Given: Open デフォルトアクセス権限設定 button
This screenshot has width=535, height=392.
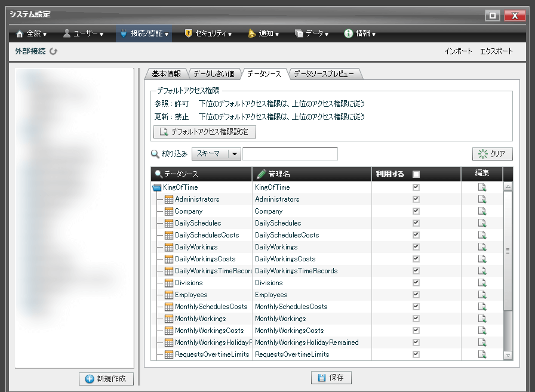Looking at the screenshot, I should (x=205, y=132).
